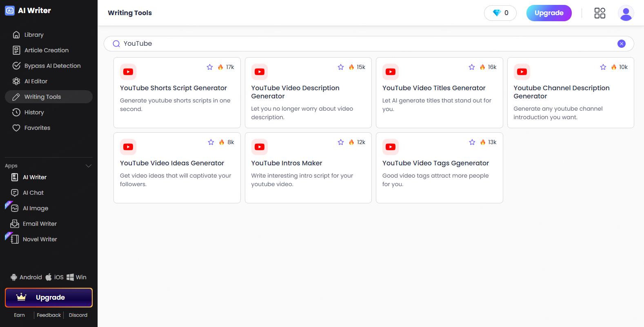Screen dimensions: 644x327
Task: Click 'Good video tags attract more people' text
Action: point(435,180)
